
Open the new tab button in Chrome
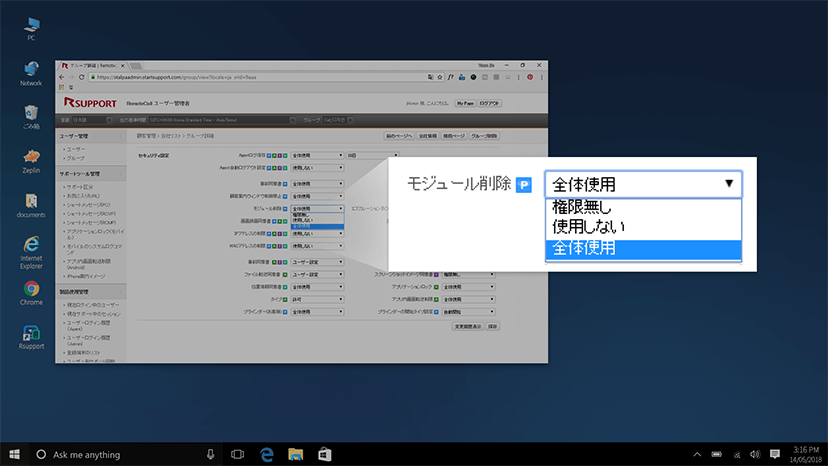pyautogui.click(x=136, y=66)
